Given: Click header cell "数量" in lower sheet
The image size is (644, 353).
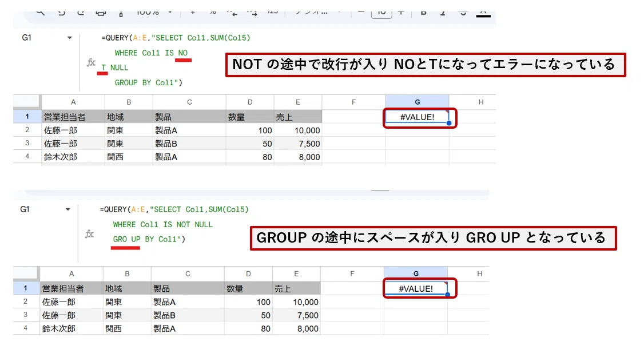Looking at the screenshot, I should pos(248,289).
